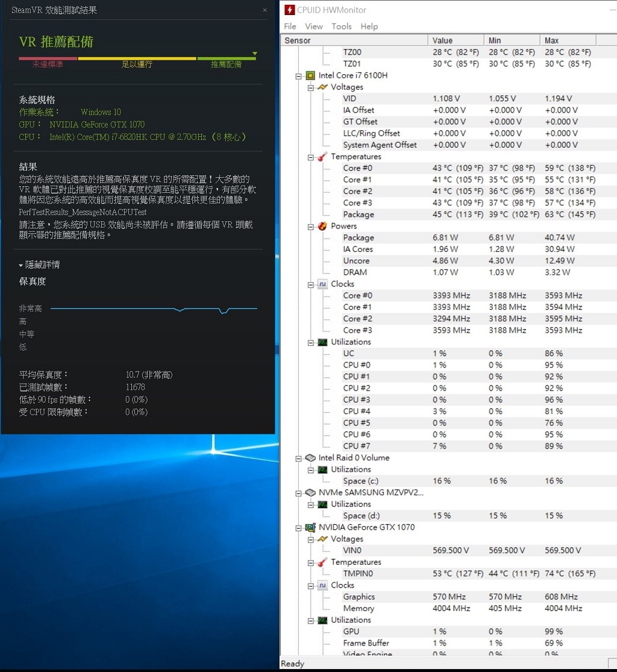Viewport: 617px width, 672px height.
Task: Collapse the Intel Raid 0 Volume node
Action: 298,459
